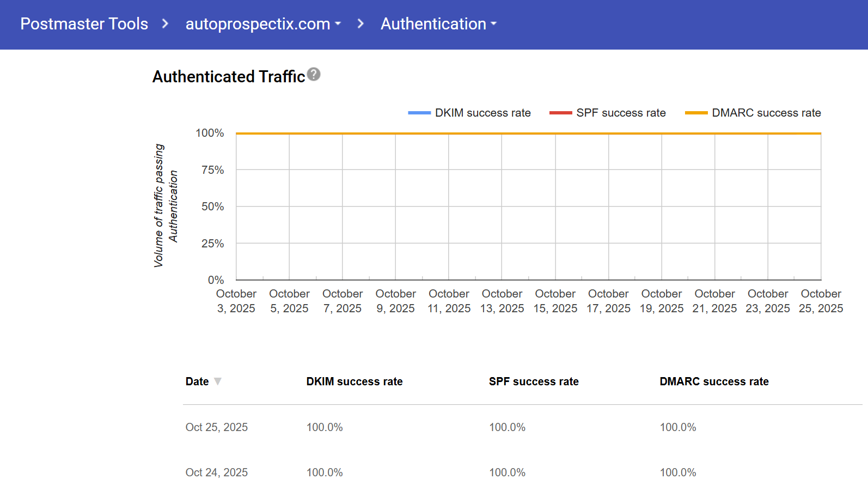Expand the Authentication dashboard dropdown
Screen dimensions: 868x497
438,24
